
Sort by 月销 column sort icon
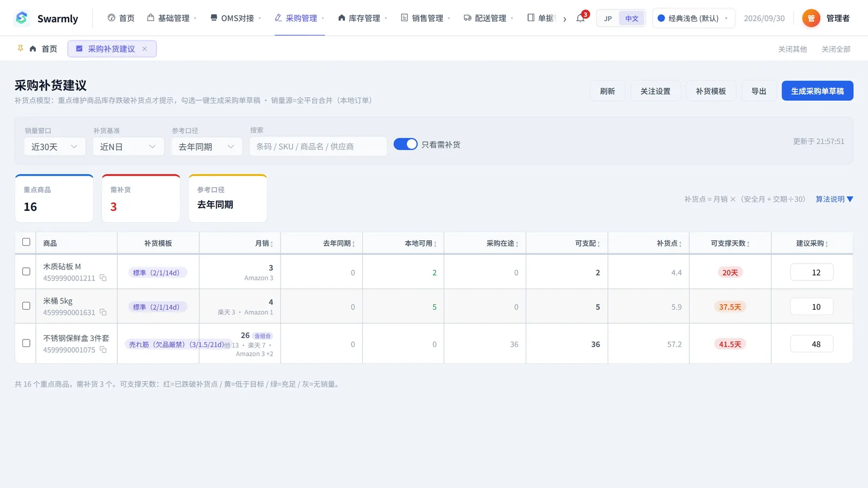tap(272, 244)
